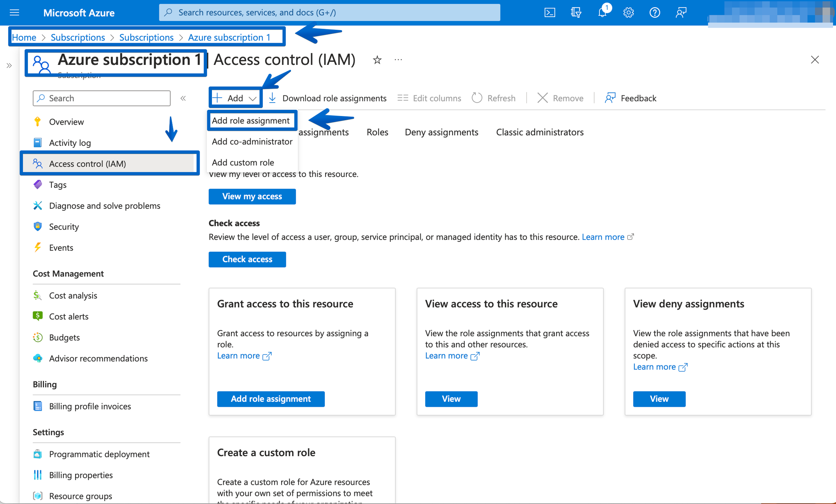
Task: Focus the global search resources field
Action: (329, 13)
